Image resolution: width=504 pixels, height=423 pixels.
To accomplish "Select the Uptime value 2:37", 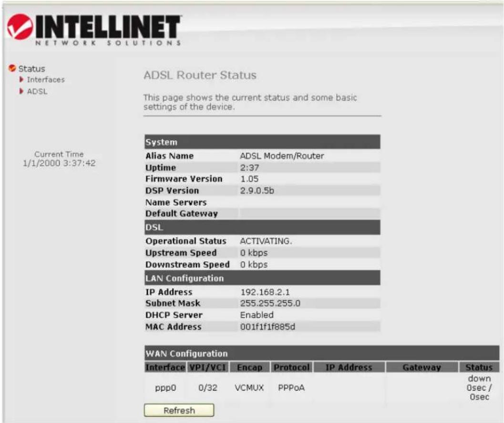I will pos(249,168).
